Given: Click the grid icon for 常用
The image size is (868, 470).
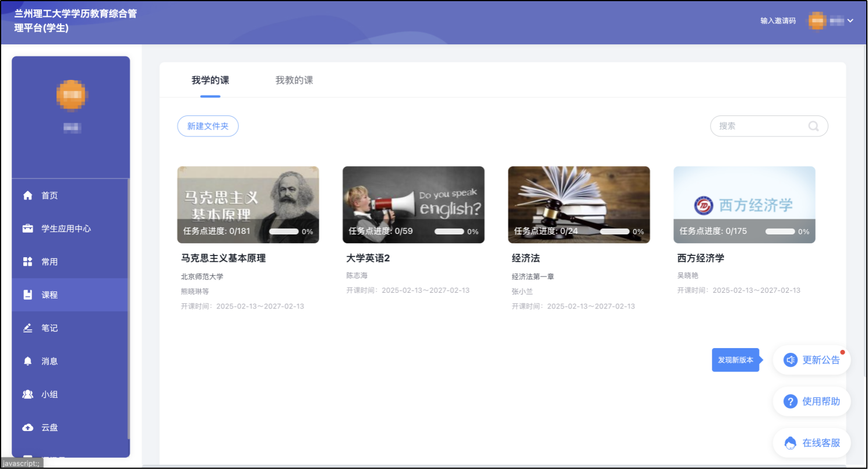Looking at the screenshot, I should coord(27,262).
